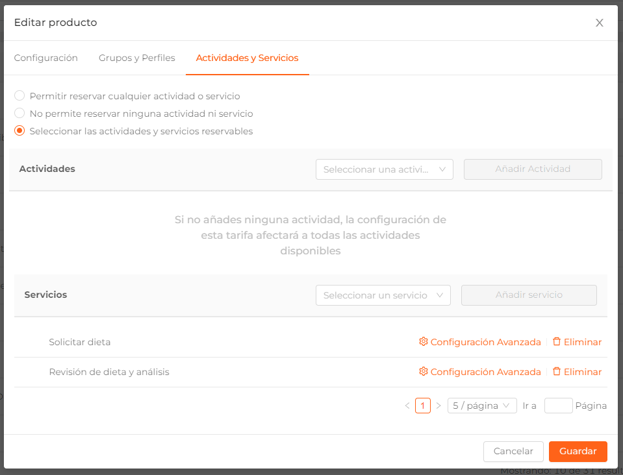
Task: Click the Cancelar button
Action: (513, 451)
